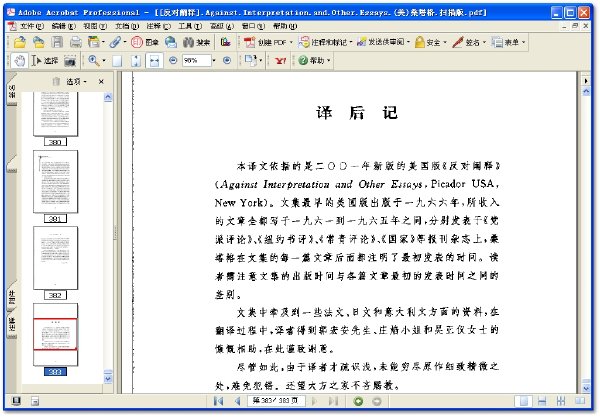Image resolution: width=600 pixels, height=417 pixels.
Task: Select page thumbnail 383
Action: [x=55, y=335]
